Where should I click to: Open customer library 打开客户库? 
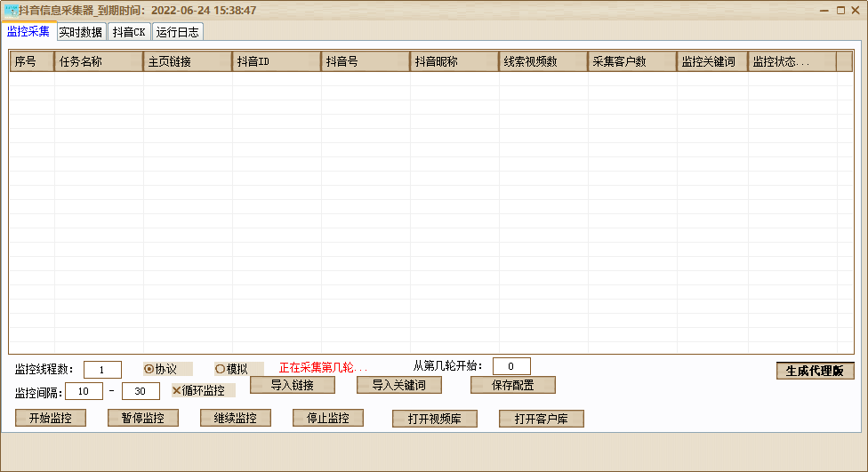coord(542,419)
